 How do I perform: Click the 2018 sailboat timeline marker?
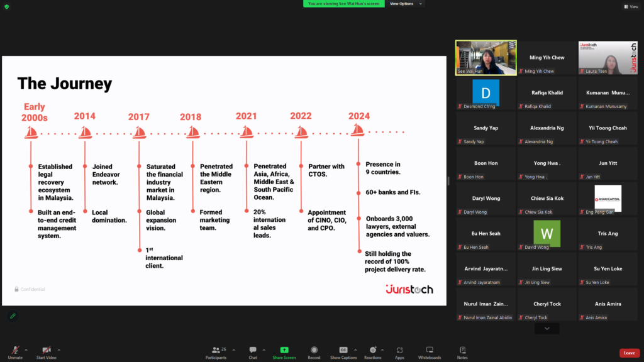(x=192, y=132)
